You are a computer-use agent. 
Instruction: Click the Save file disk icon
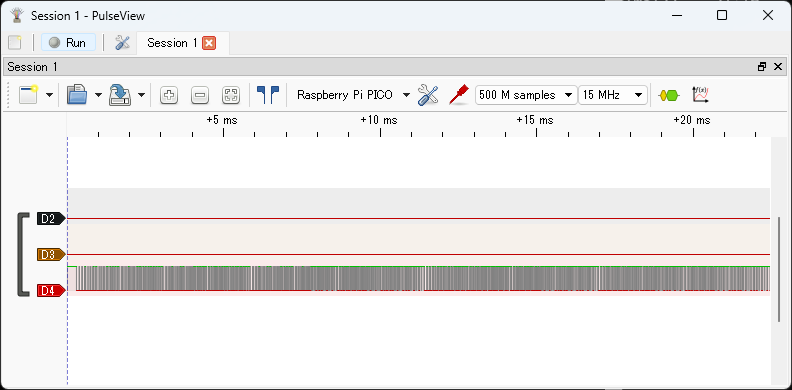[120, 94]
